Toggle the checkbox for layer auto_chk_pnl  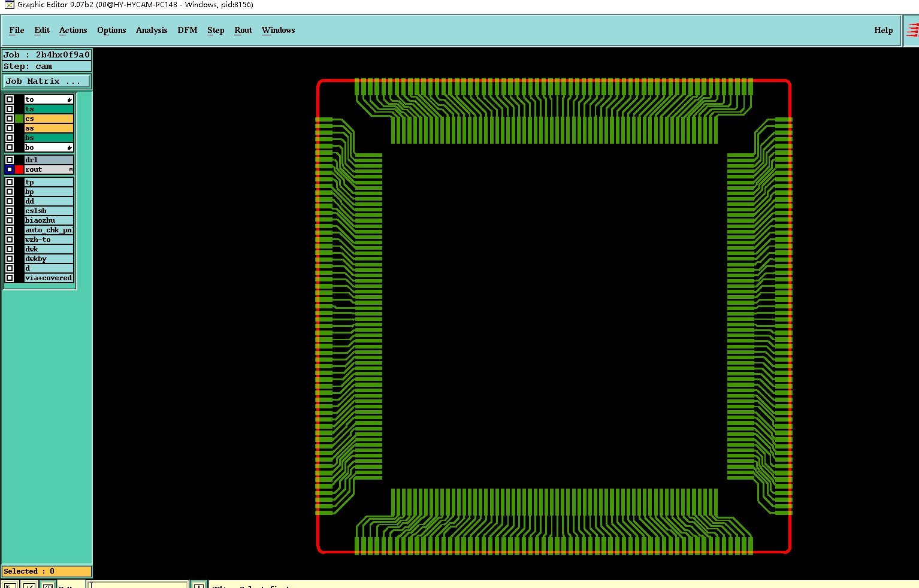click(x=10, y=230)
